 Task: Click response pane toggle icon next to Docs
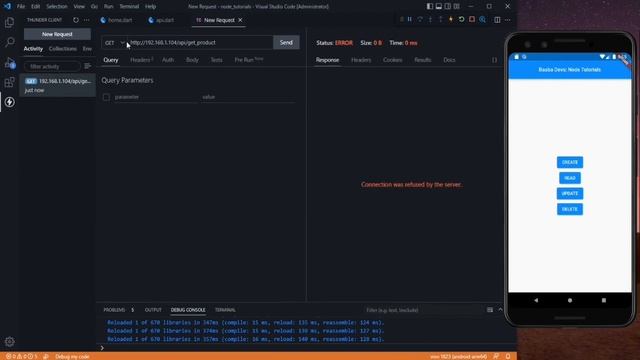tap(494, 60)
